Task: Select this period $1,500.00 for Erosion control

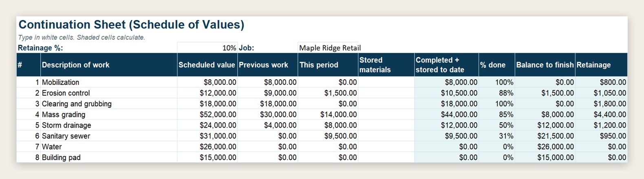Action: (328, 93)
